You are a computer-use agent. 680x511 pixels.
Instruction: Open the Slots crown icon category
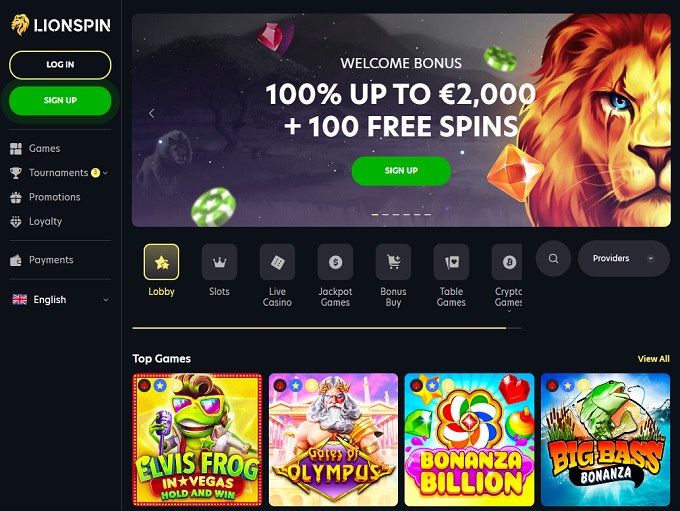(219, 262)
